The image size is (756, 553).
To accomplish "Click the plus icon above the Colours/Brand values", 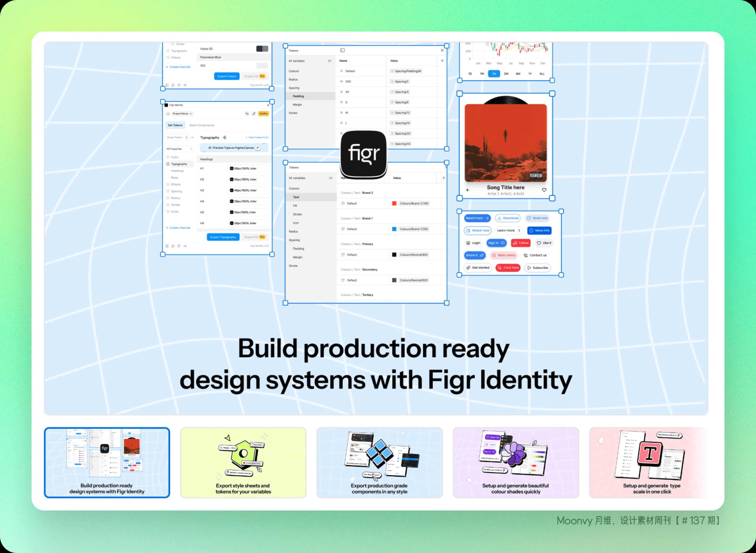I will (x=444, y=178).
